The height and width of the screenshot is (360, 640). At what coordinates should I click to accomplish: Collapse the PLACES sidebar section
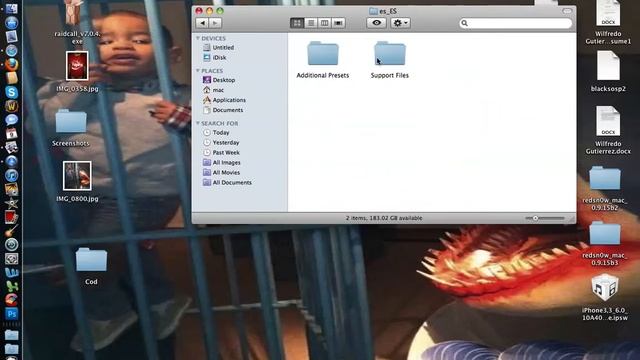click(x=198, y=71)
